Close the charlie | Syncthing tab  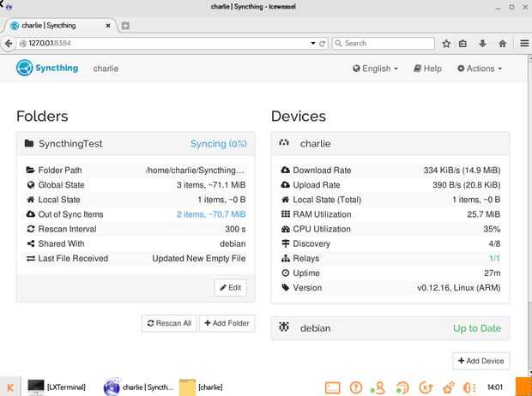[x=108, y=26]
